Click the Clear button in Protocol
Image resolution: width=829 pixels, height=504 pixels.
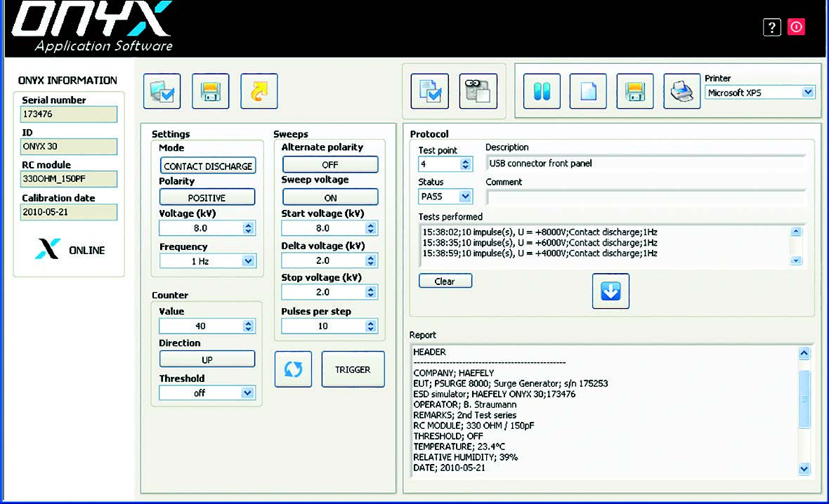pos(445,281)
